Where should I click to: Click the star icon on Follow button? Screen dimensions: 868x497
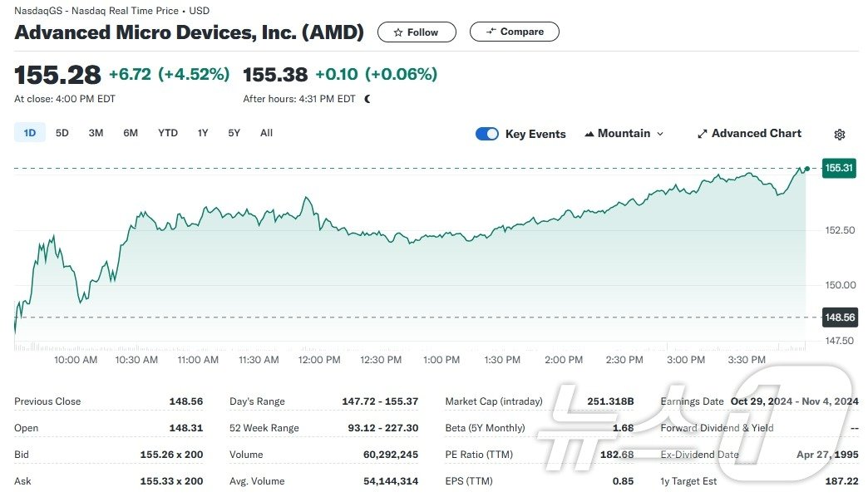(x=397, y=32)
